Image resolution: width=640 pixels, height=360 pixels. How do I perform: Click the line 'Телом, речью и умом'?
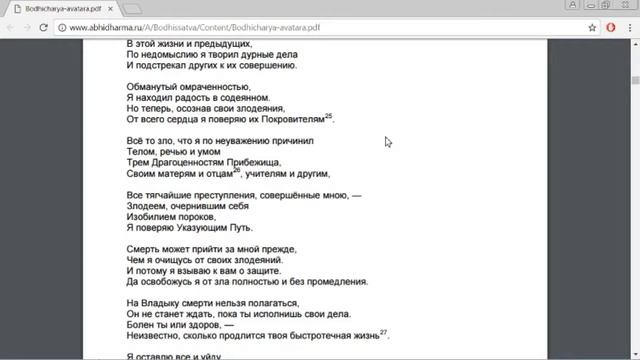point(173,152)
